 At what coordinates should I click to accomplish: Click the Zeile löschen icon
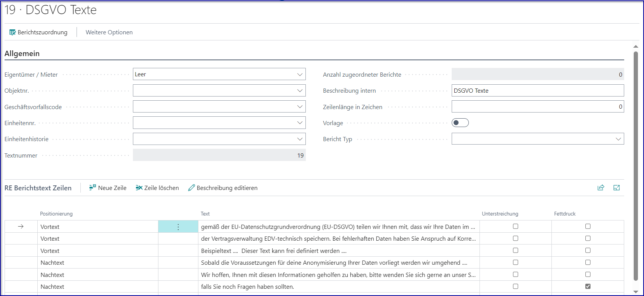pos(139,188)
